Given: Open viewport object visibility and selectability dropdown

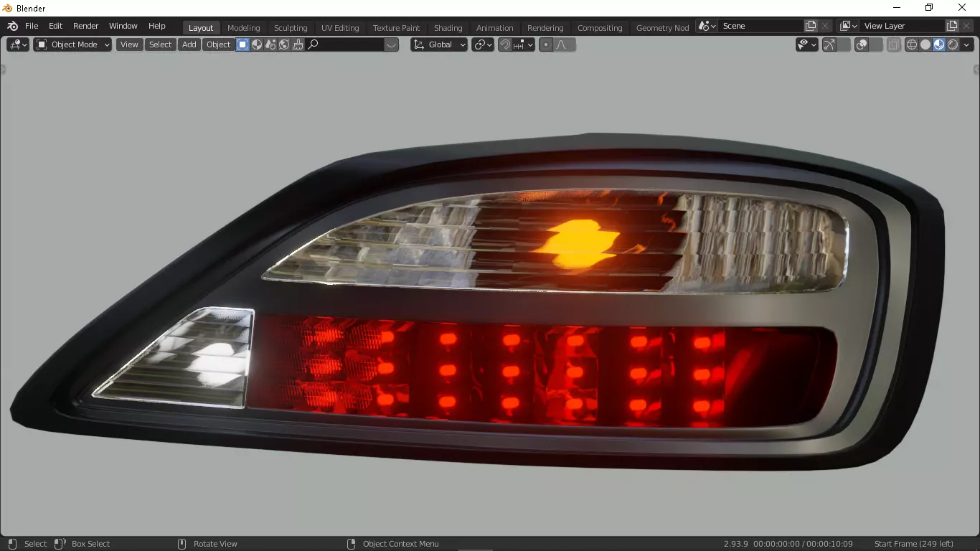Looking at the screenshot, I should [806, 44].
